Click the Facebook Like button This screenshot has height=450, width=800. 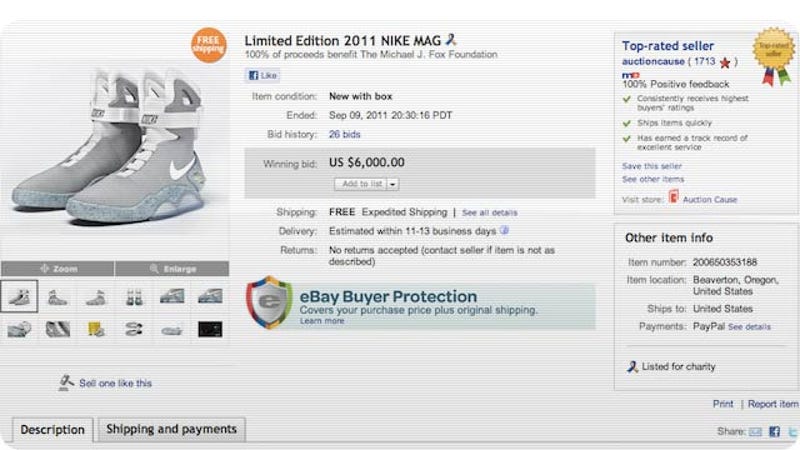[x=263, y=76]
